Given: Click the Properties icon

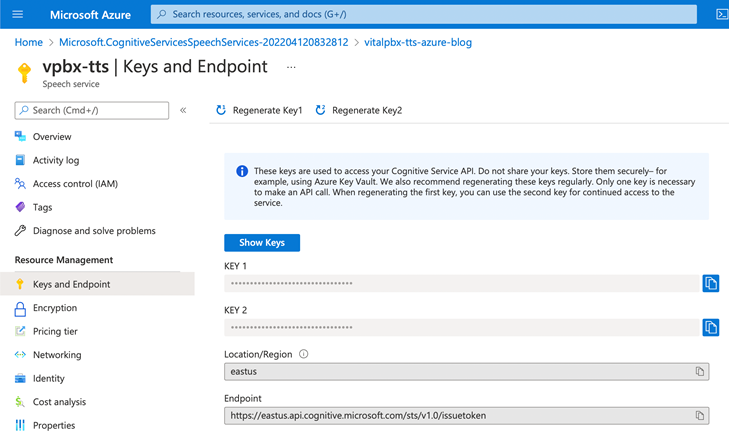Looking at the screenshot, I should coord(20,425).
